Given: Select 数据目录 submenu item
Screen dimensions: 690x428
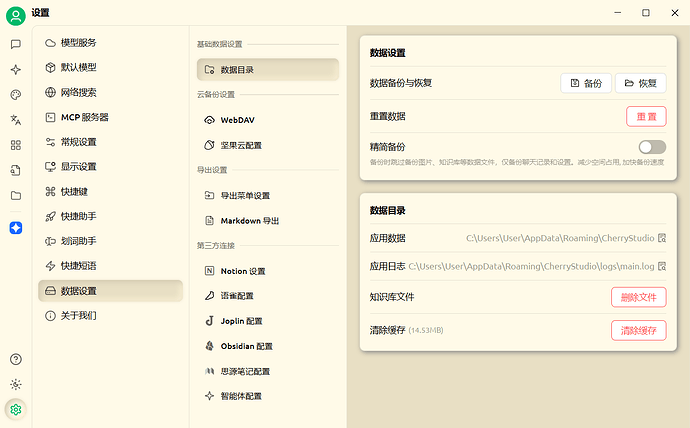Looking at the screenshot, I should tap(268, 70).
